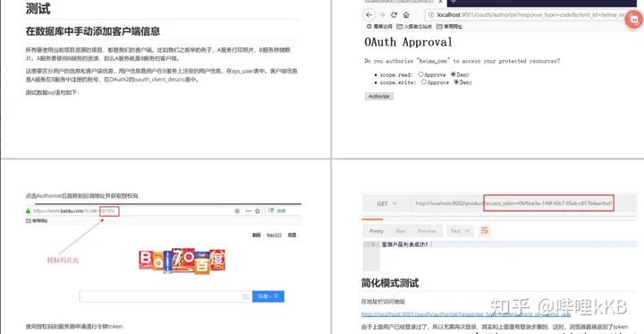Open a new browser tab with plus
Viewport: 644px width, 334px height.
click(x=453, y=2)
